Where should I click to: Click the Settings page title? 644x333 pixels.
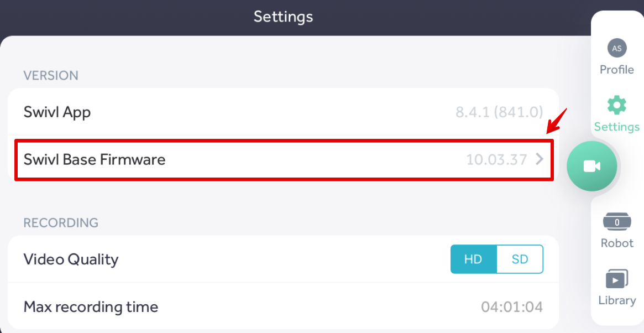click(283, 17)
